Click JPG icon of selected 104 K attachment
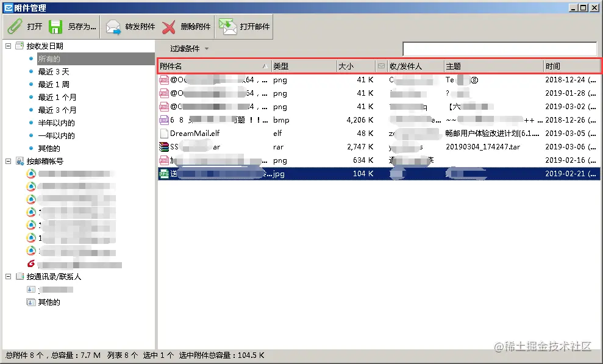Viewport: 603px width, 364px height. point(164,174)
